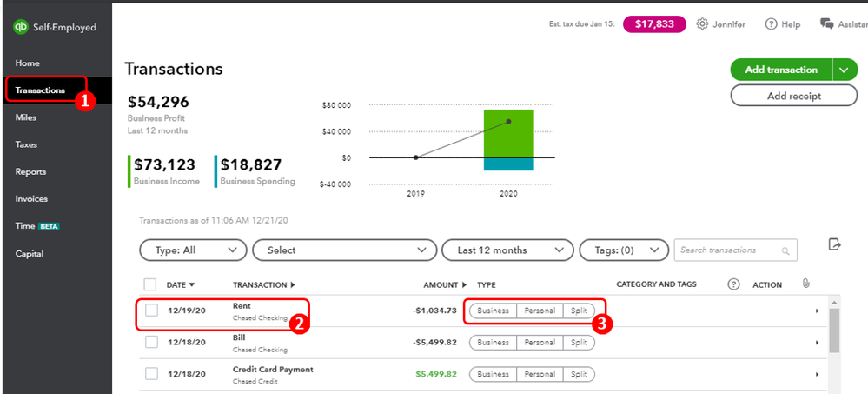
Task: Click the Add receipt button
Action: pos(794,96)
